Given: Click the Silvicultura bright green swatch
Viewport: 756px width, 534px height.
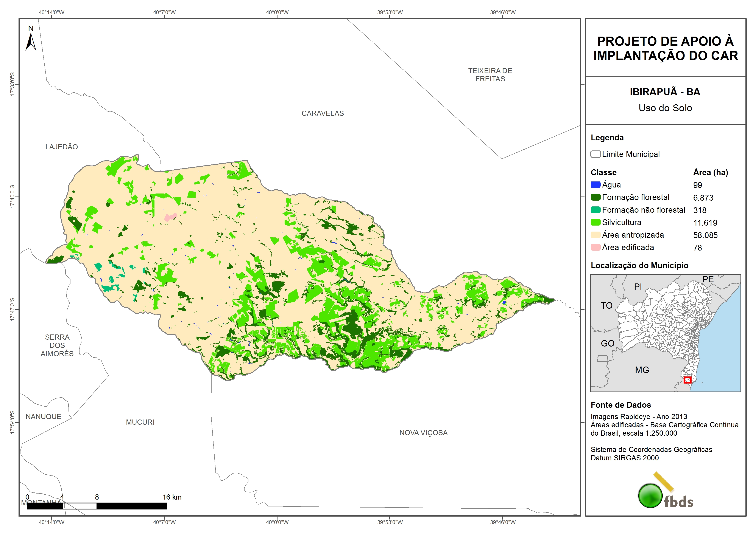Looking at the screenshot, I should coord(595,222).
